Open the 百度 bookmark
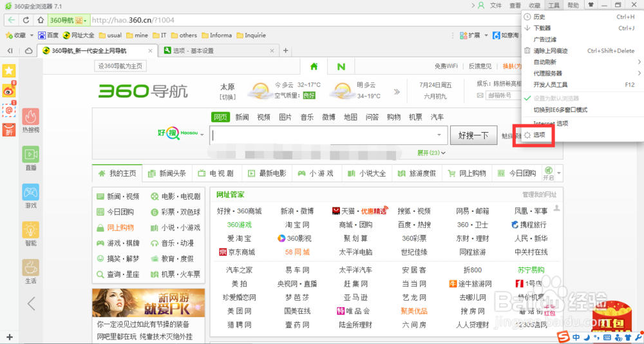This screenshot has height=344, width=644. 48,35
